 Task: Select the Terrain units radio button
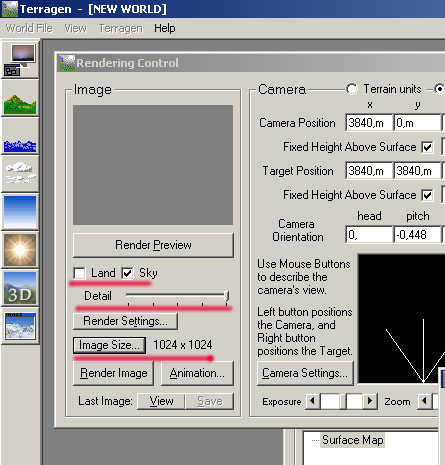(352, 89)
